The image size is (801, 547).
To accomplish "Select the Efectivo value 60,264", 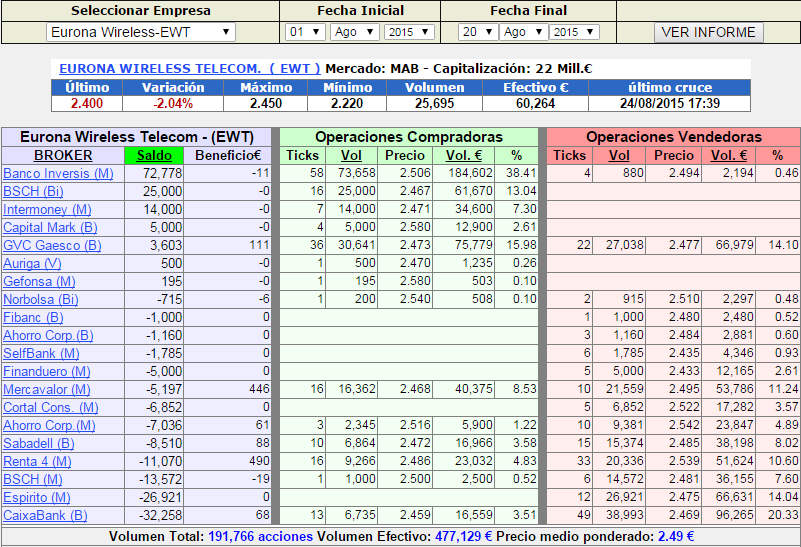I will (535, 104).
